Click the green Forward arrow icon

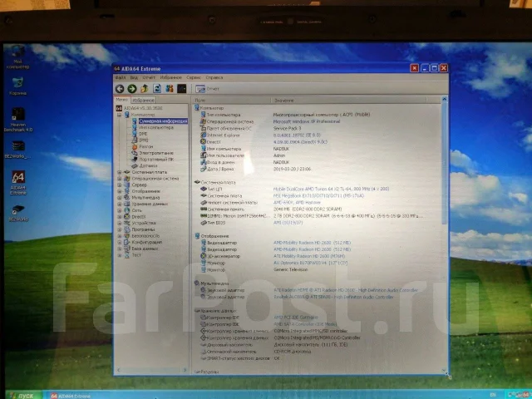tap(132, 89)
